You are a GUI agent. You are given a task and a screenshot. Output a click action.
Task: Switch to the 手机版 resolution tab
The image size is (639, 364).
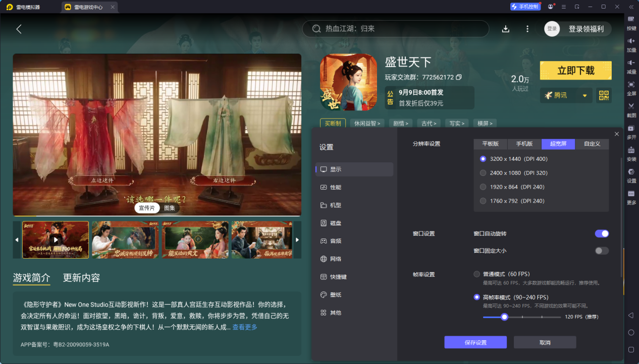point(524,144)
